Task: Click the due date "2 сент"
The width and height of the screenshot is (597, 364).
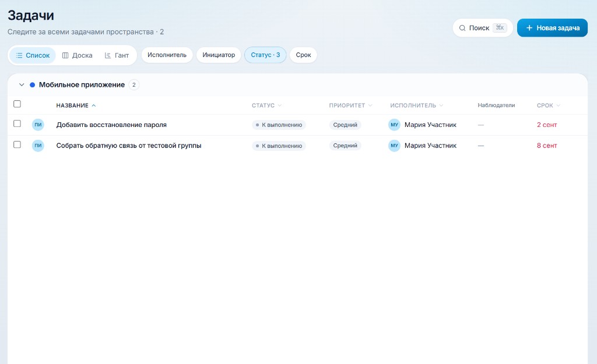Action: [x=547, y=125]
